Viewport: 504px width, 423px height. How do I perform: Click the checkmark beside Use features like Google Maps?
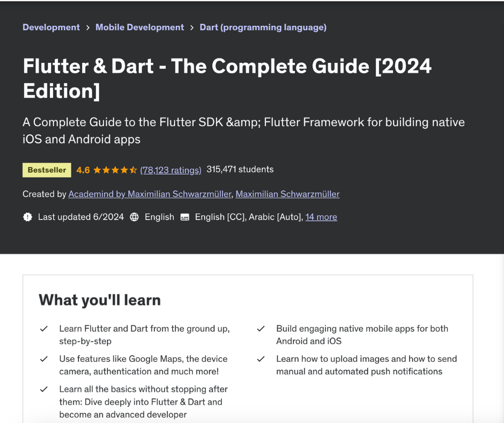(x=44, y=359)
